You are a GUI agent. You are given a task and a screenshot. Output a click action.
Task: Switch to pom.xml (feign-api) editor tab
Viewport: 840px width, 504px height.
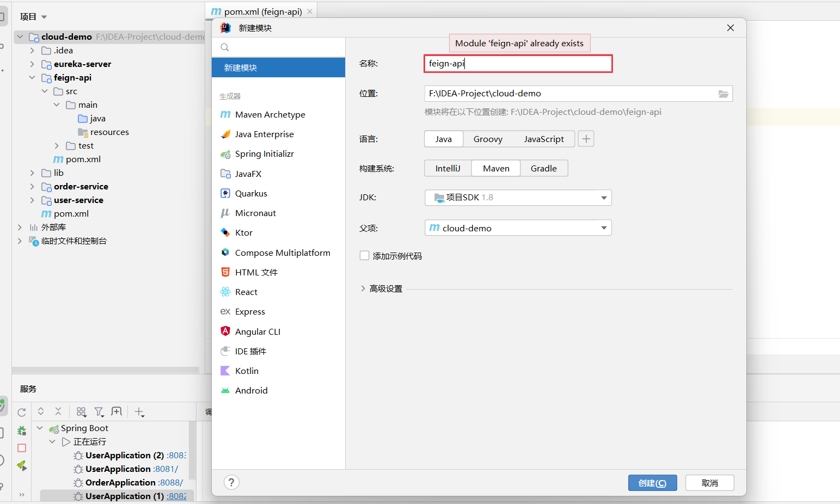(x=262, y=11)
